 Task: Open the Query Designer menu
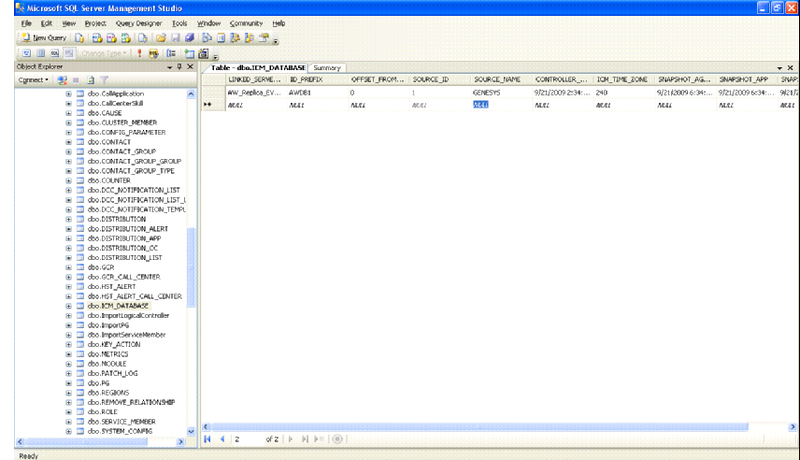[x=139, y=22]
